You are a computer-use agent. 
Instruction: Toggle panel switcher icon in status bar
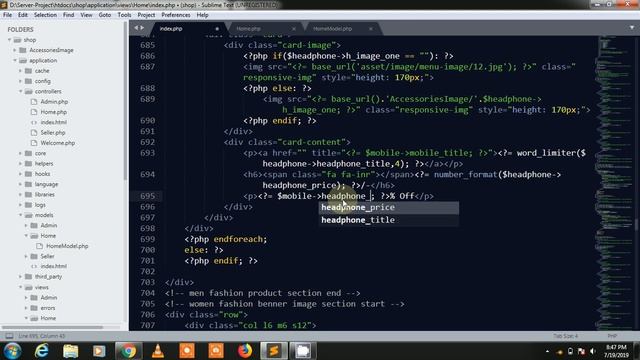click(9, 336)
